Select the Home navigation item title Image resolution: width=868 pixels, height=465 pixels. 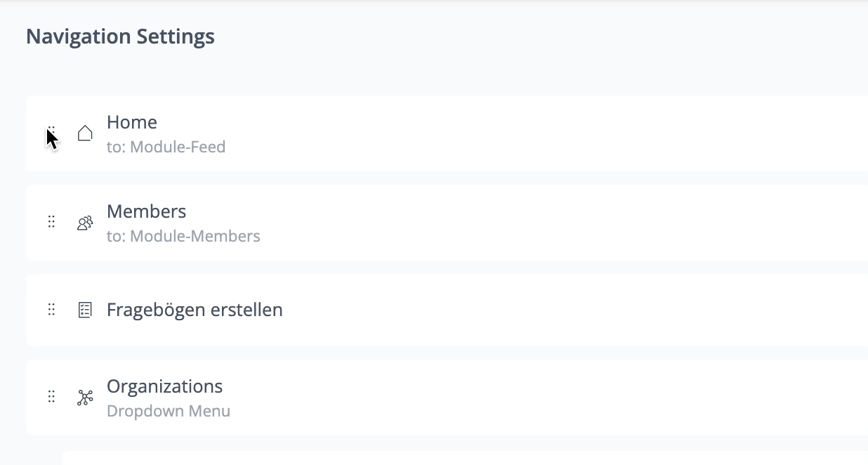coord(132,122)
